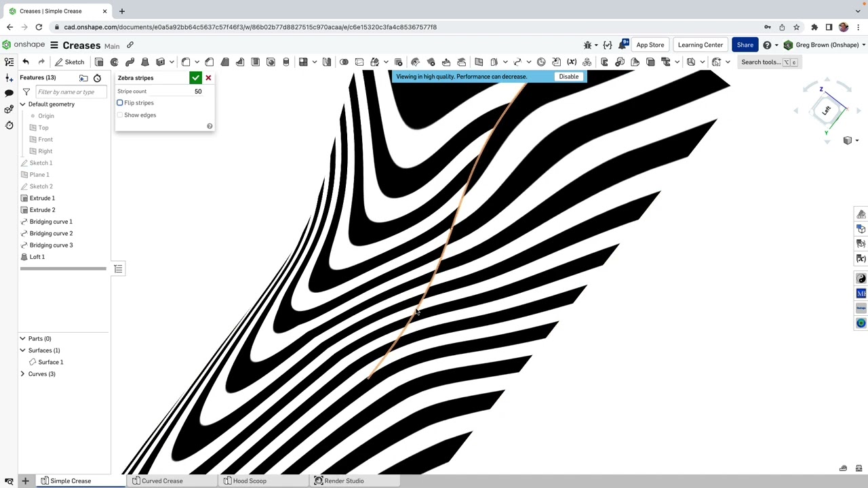Click the filter funnel icon
Screen dimensions: 868x488
click(26, 91)
